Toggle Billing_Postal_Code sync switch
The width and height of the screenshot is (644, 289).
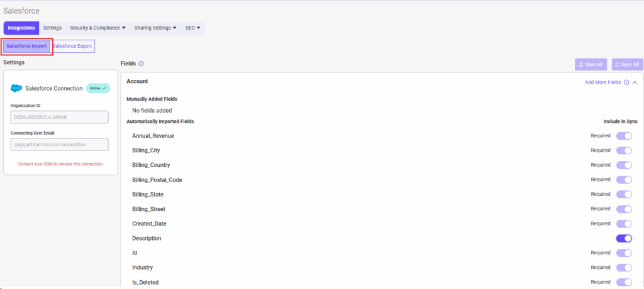(x=624, y=179)
